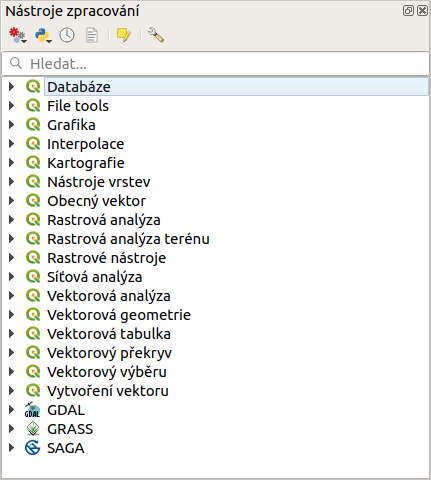Open processing History clock icon
The image size is (431, 480).
pyautogui.click(x=67, y=35)
